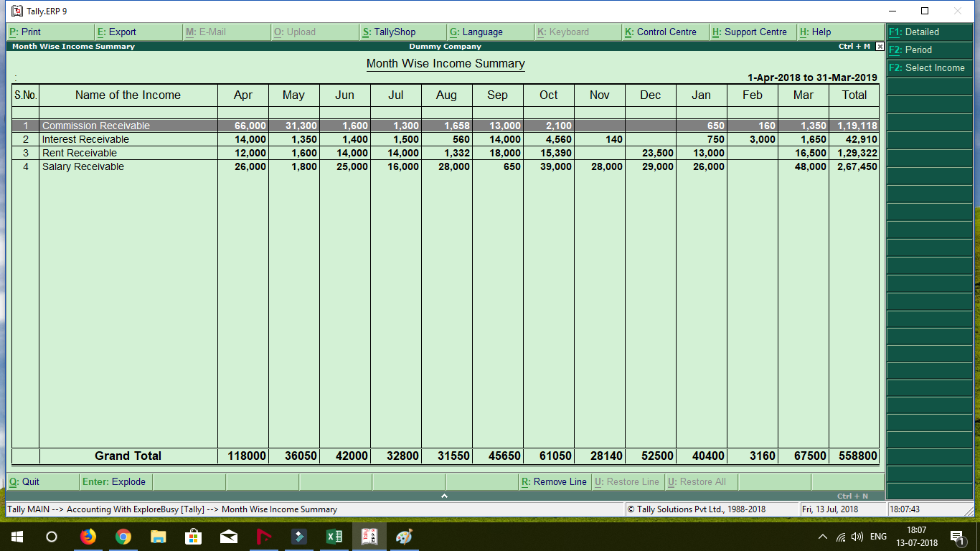Expand hidden system tray icons chevron
This screenshot has height=551, width=980.
[822, 536]
